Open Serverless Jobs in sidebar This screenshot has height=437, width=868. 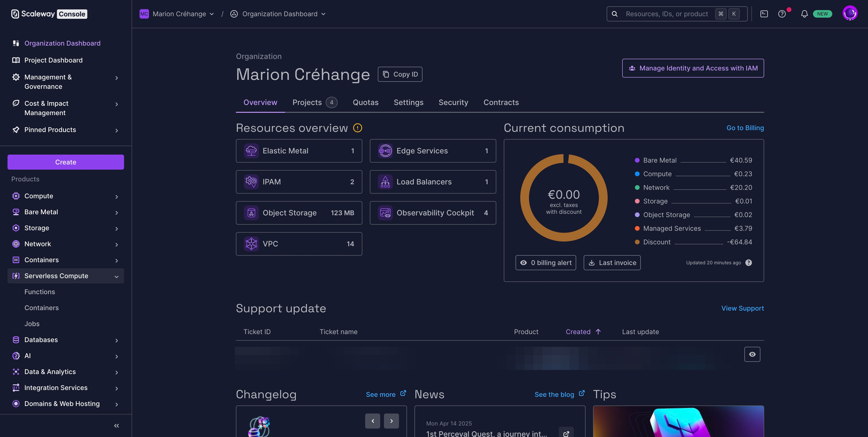[x=32, y=324]
